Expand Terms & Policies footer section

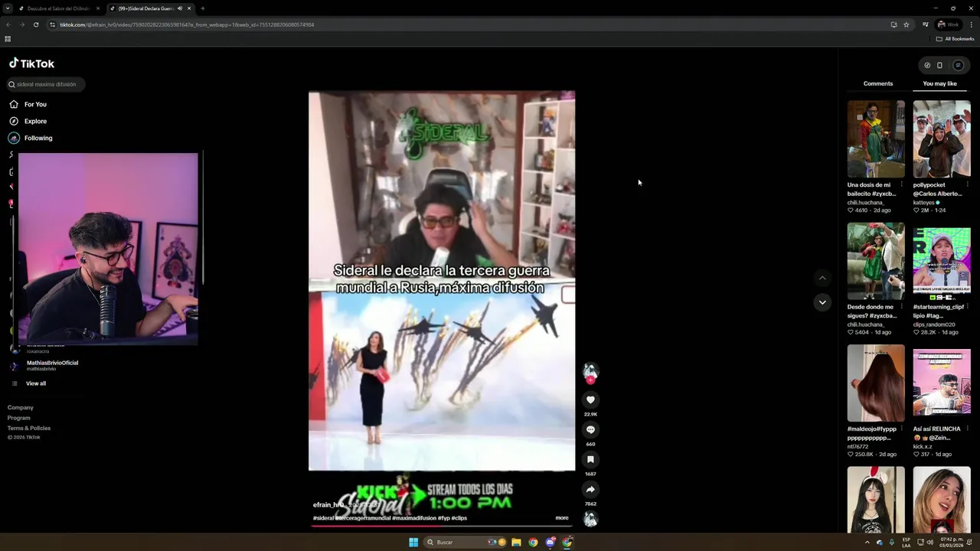[29, 428]
